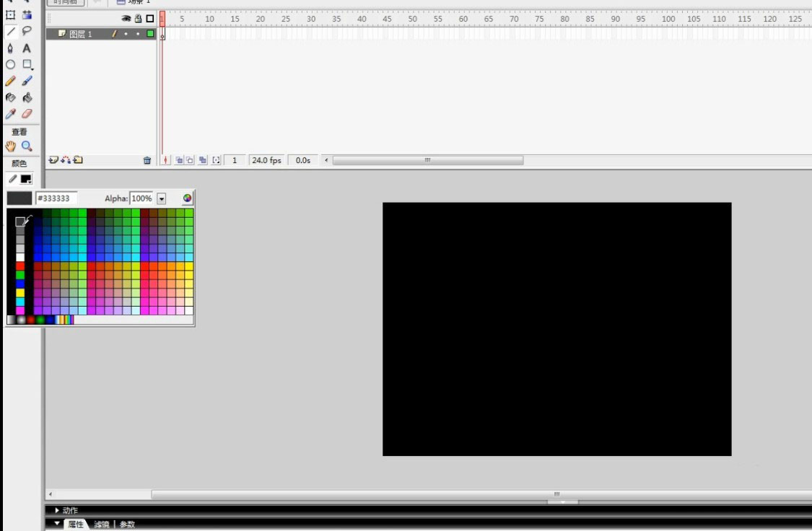812x531 pixels.
Task: Enable edit multiple frames
Action: pos(203,160)
